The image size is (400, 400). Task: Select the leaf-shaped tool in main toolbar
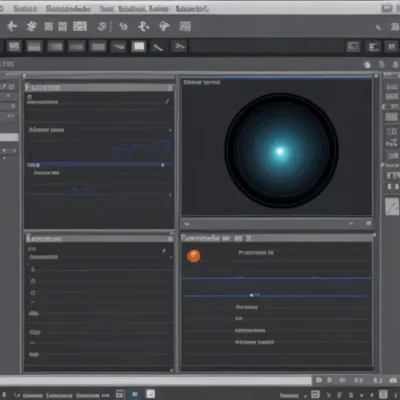(x=164, y=26)
